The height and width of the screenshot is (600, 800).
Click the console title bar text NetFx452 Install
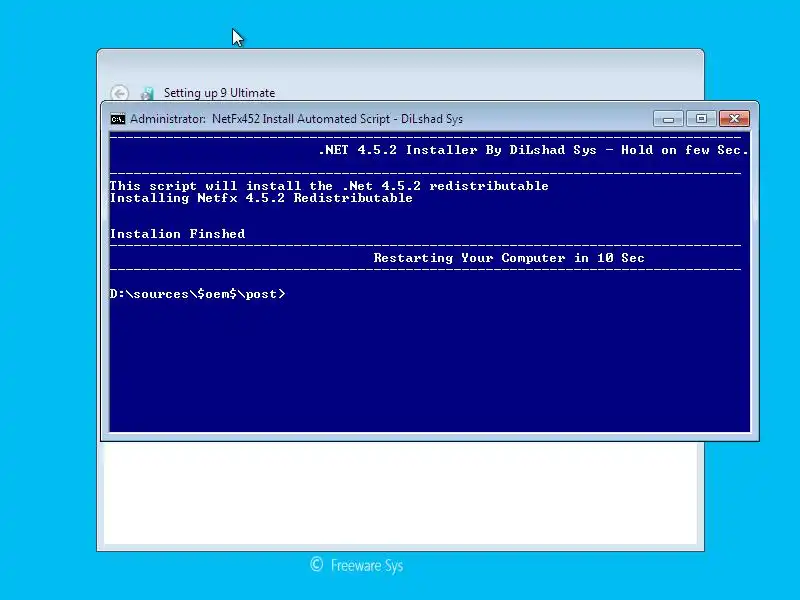[x=253, y=119]
